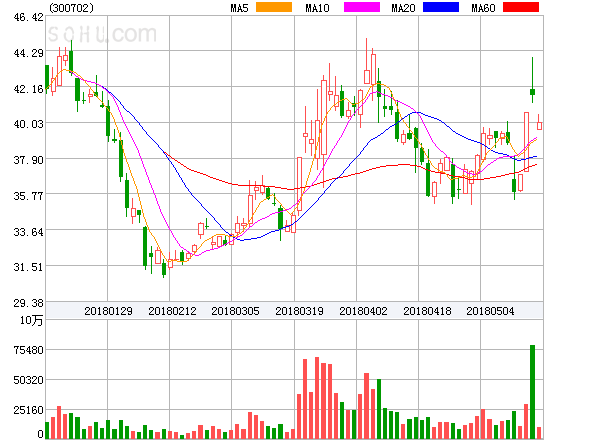Screen dimensions: 600x440
Task: Click the 31.51 price axis value
Action: click(28, 267)
